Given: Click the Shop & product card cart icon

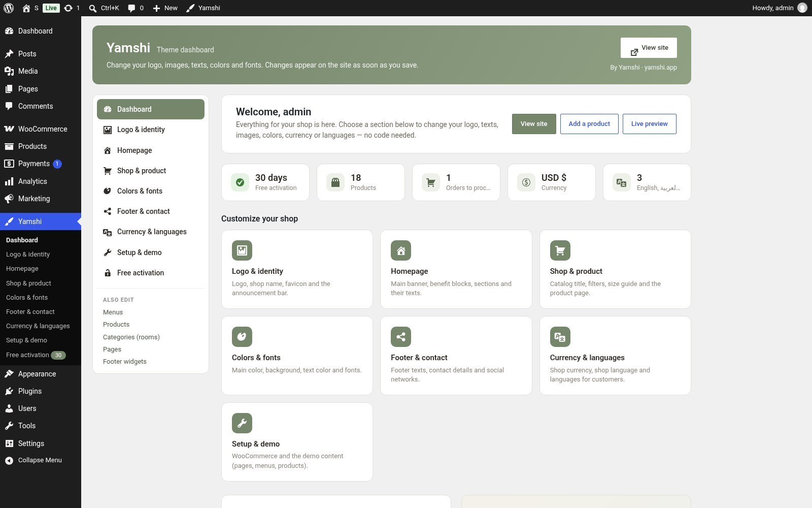Looking at the screenshot, I should (x=560, y=250).
